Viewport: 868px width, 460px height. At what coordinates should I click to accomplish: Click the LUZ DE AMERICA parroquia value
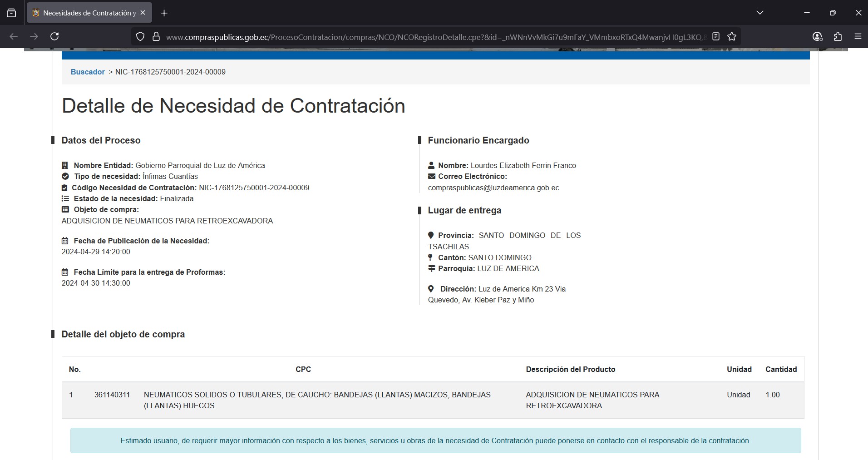508,268
